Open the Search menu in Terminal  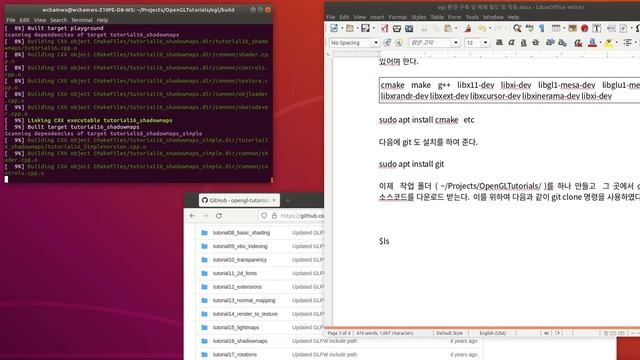pyautogui.click(x=58, y=20)
